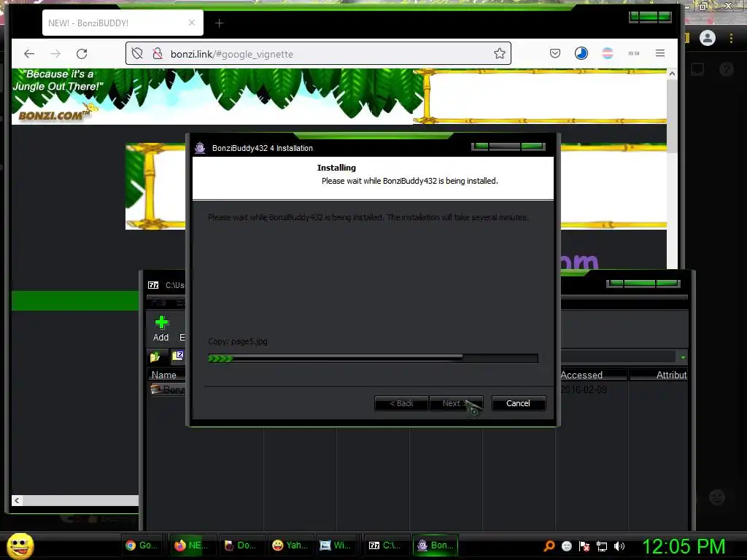This screenshot has height=560, width=747.
Task: Click the BonziBuddy installer title icon
Action: tap(200, 148)
